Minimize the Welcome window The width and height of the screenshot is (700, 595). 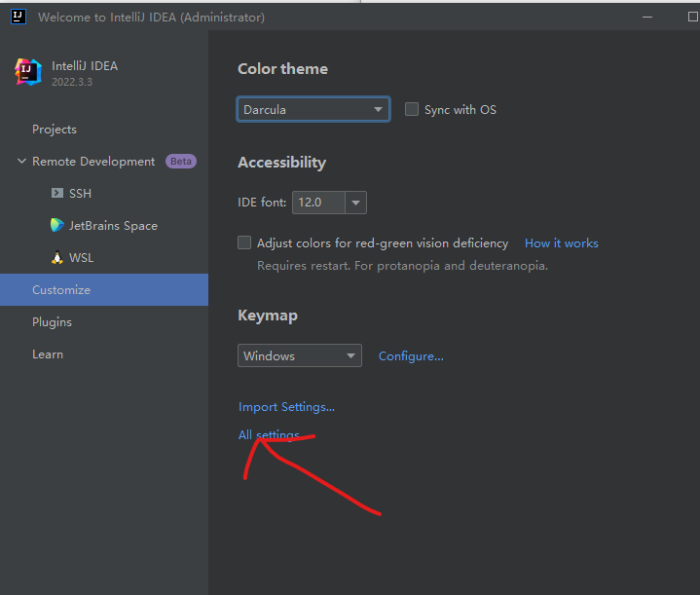click(x=647, y=17)
